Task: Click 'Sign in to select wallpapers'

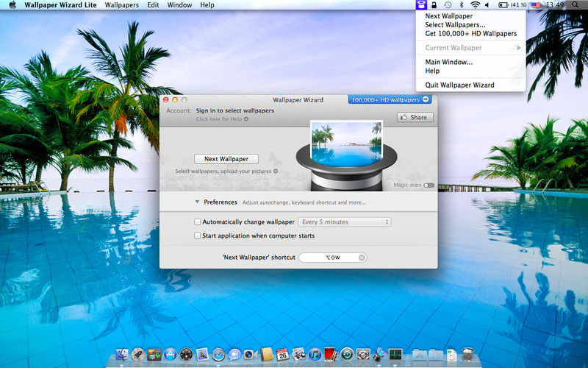Action: pyautogui.click(x=234, y=110)
